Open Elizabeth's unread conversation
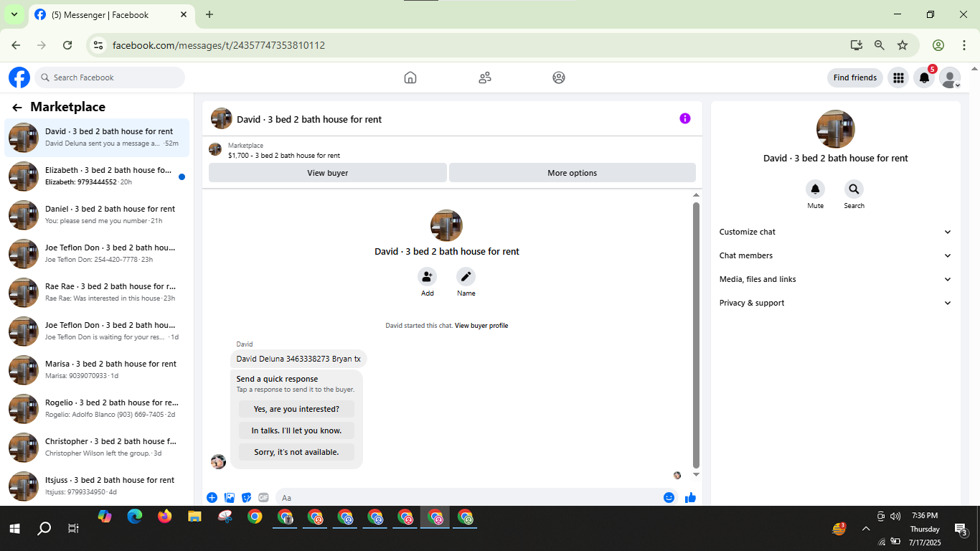The image size is (980, 551). (x=97, y=176)
